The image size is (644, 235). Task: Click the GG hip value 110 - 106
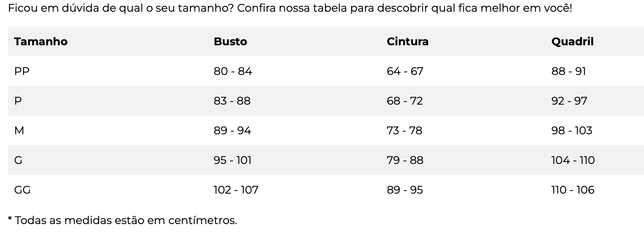573,190
